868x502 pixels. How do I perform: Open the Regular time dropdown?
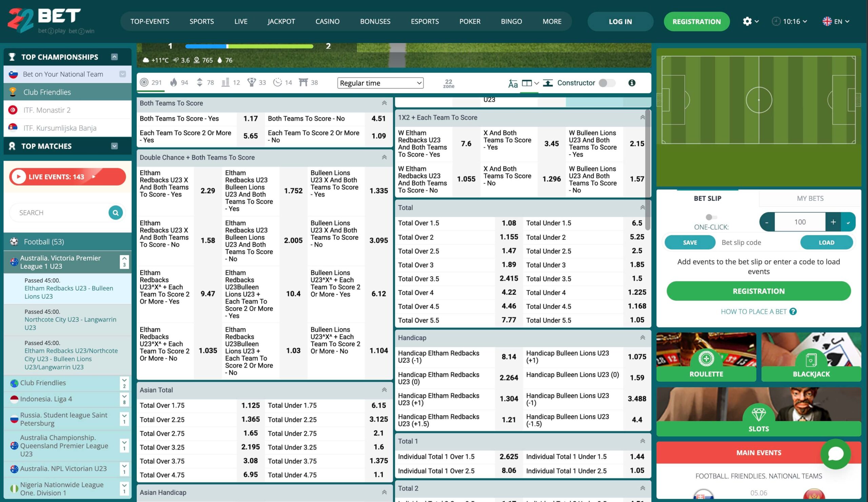point(380,83)
